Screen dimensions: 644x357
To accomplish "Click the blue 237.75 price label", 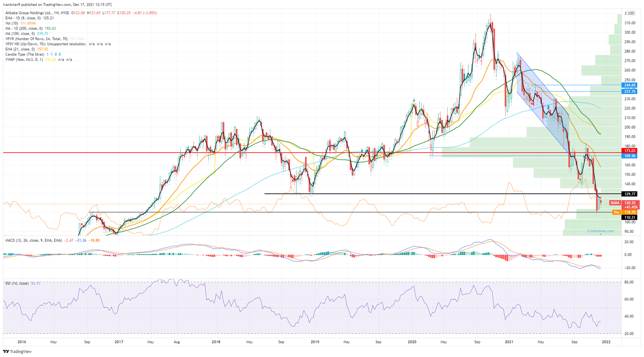I will [630, 91].
